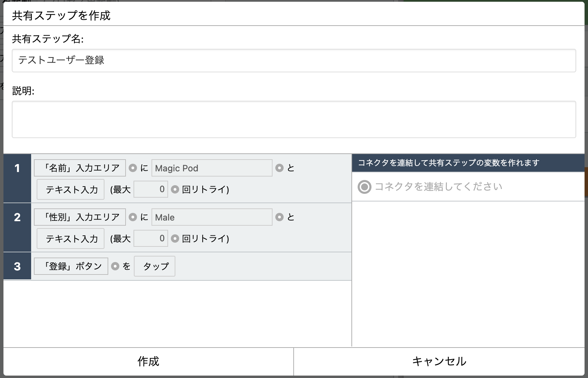Click the Magic Pod value field
The image size is (588, 378).
[x=212, y=168]
